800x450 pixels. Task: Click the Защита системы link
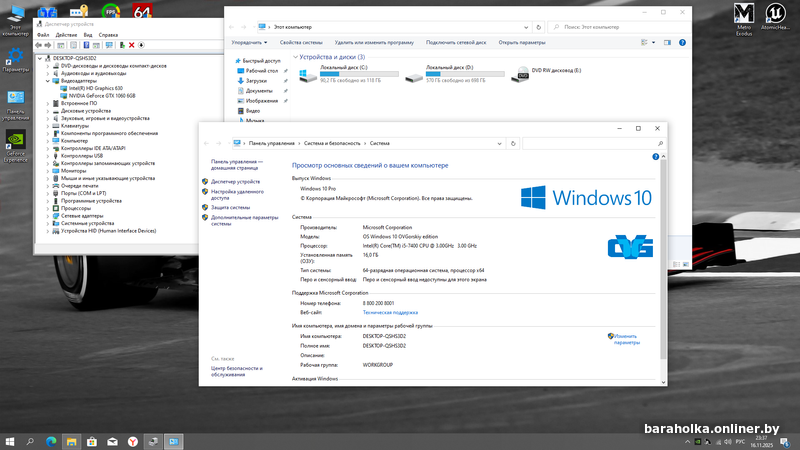tap(230, 207)
